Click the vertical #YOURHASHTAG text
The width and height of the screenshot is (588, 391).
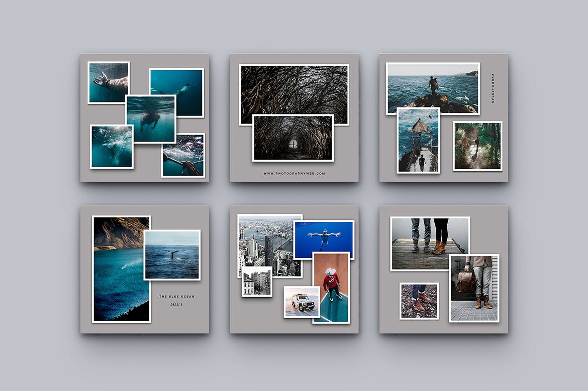[x=493, y=90]
